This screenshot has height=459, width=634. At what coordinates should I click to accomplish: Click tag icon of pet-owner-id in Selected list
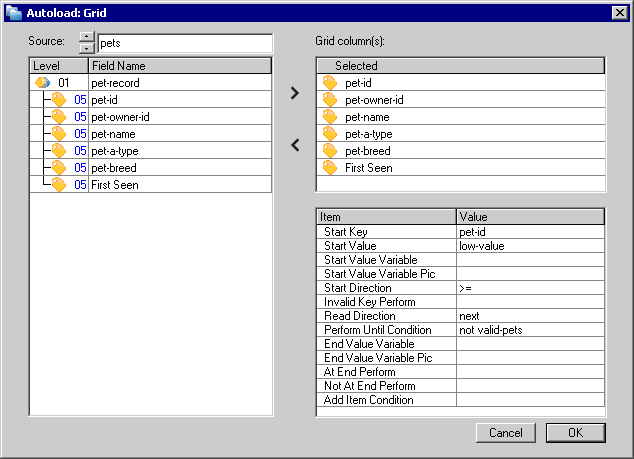tap(330, 100)
